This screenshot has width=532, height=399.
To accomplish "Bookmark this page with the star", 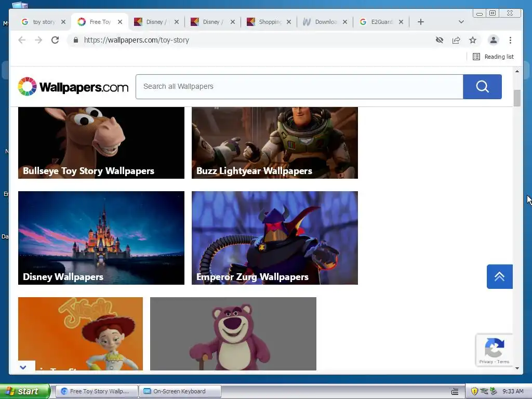I will [473, 40].
